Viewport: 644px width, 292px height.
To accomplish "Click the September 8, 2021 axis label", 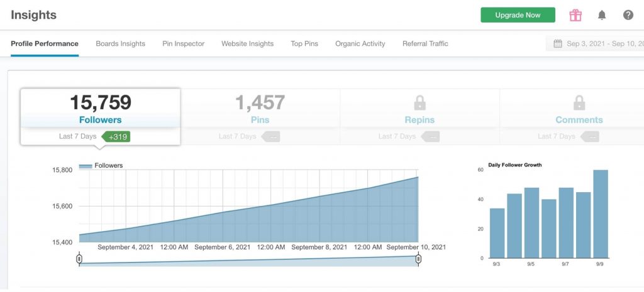I will click(x=319, y=247).
